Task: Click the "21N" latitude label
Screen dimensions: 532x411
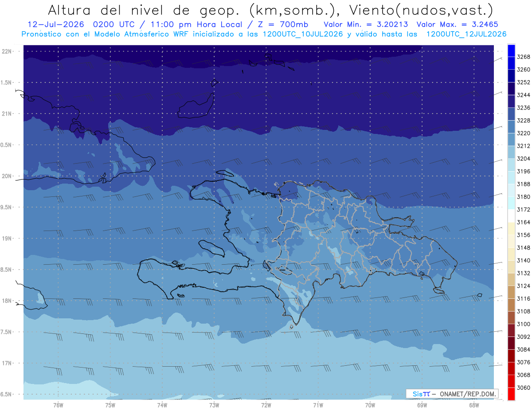Action: (6, 114)
